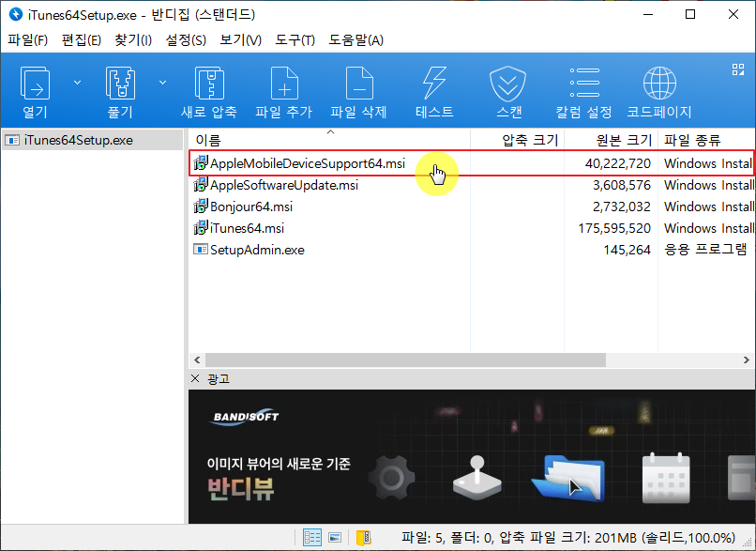Sort by the 파일 종류 column header
The width and height of the screenshot is (756, 551).
pyautogui.click(x=707, y=141)
